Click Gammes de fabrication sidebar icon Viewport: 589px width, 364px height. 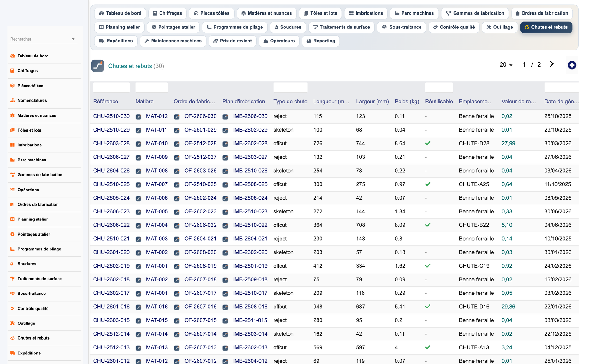pyautogui.click(x=12, y=175)
